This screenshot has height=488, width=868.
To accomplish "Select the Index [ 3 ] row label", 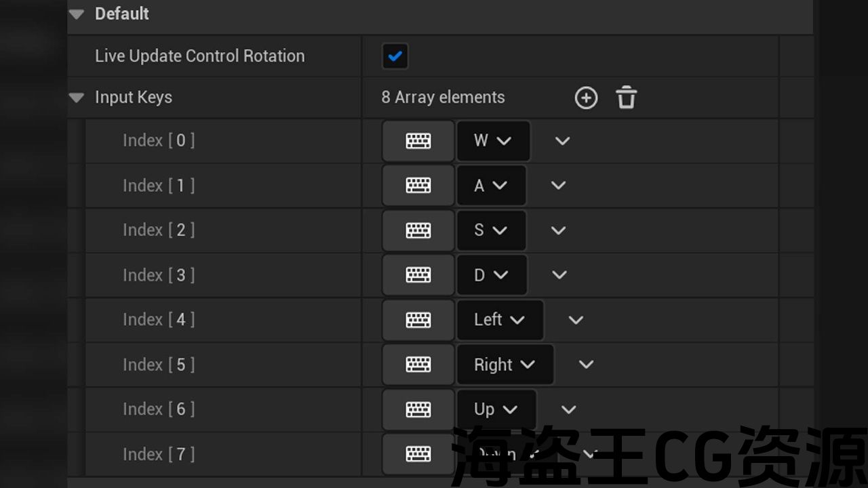I will click(x=158, y=275).
